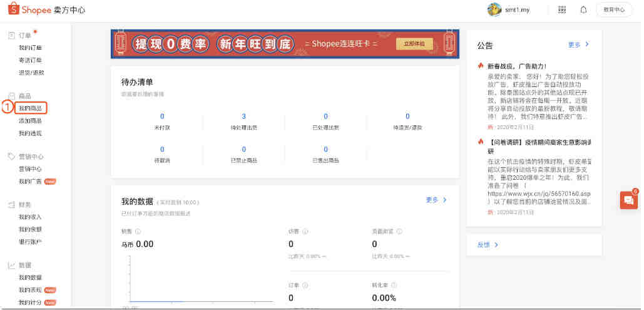The width and height of the screenshot is (644, 310).
Task: Open the notifications bell
Action: [583, 10]
